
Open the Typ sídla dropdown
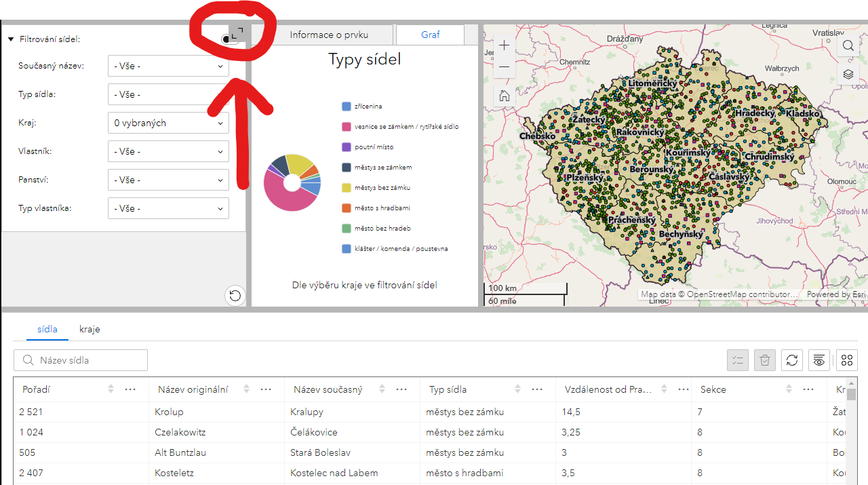coord(168,94)
